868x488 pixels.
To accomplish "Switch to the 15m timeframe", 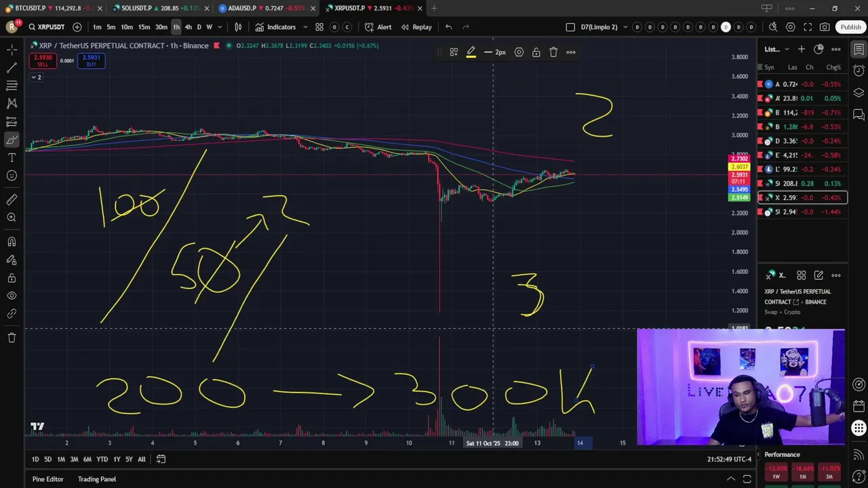I will 144,27.
